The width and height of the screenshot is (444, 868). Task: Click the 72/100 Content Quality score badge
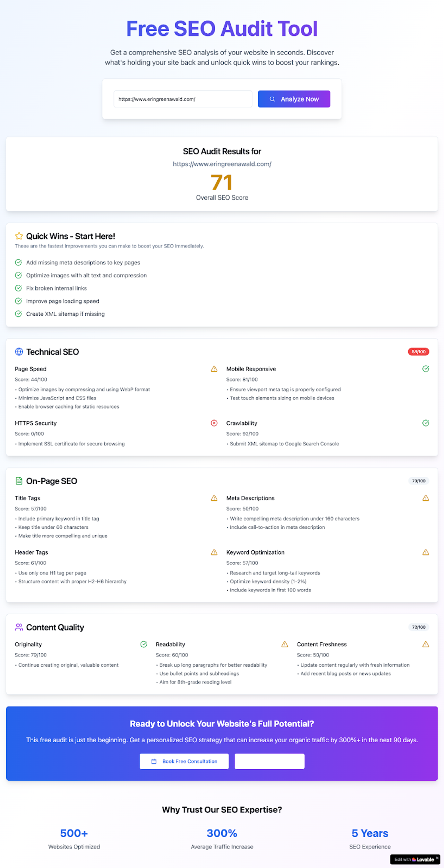pyautogui.click(x=418, y=627)
